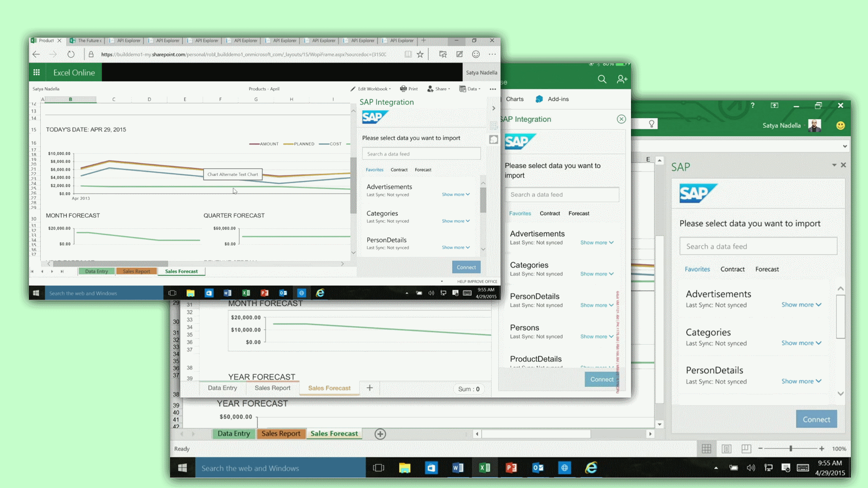The height and width of the screenshot is (488, 868).
Task: Open reading view in the browser toolbar
Action: [x=408, y=54]
